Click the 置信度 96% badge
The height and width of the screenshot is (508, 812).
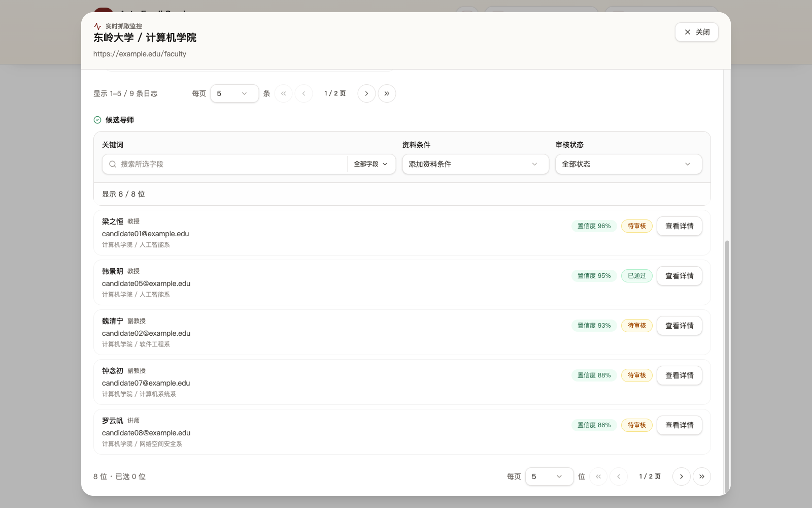594,226
